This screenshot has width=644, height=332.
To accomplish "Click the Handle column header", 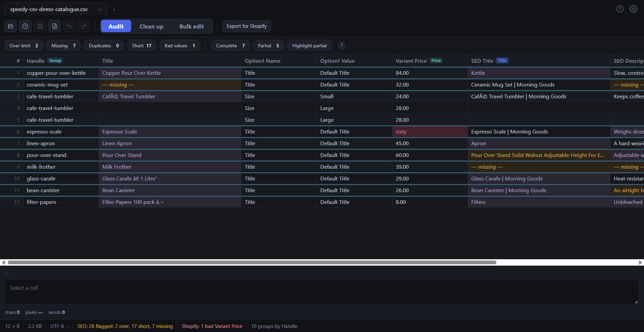I will [x=61, y=61].
